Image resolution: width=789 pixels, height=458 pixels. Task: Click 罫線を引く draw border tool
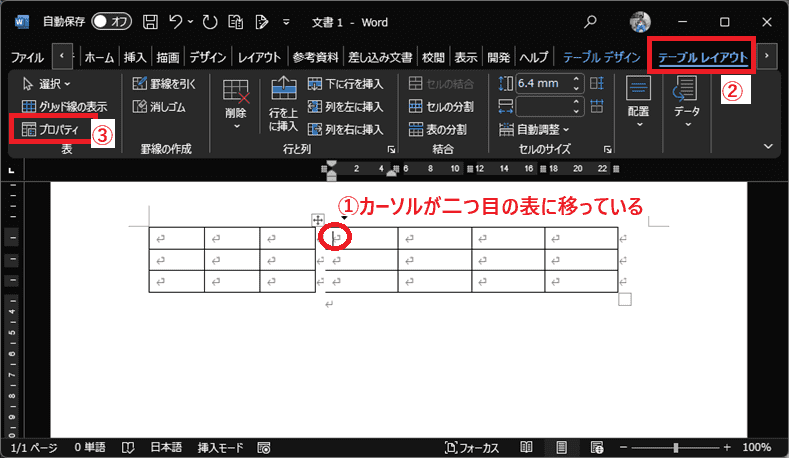tap(166, 84)
